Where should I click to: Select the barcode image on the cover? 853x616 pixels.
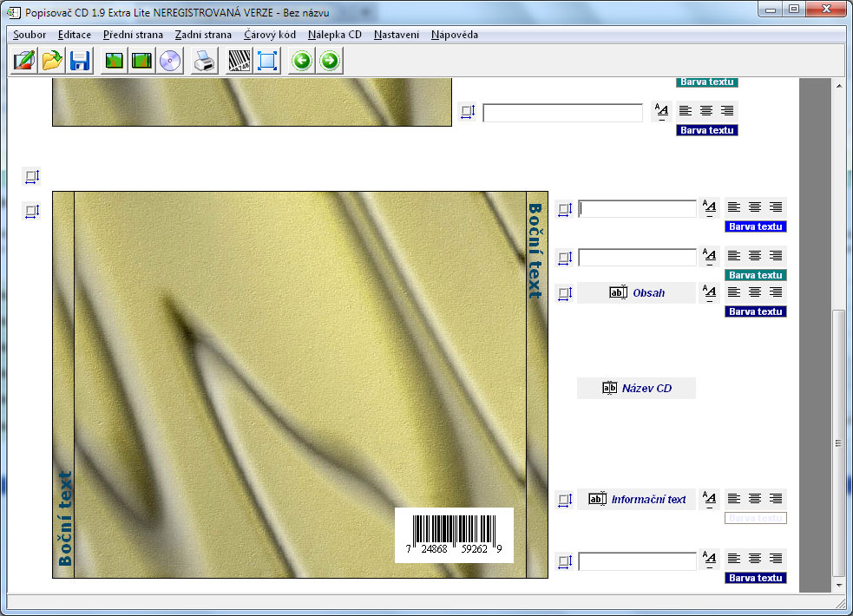click(454, 535)
